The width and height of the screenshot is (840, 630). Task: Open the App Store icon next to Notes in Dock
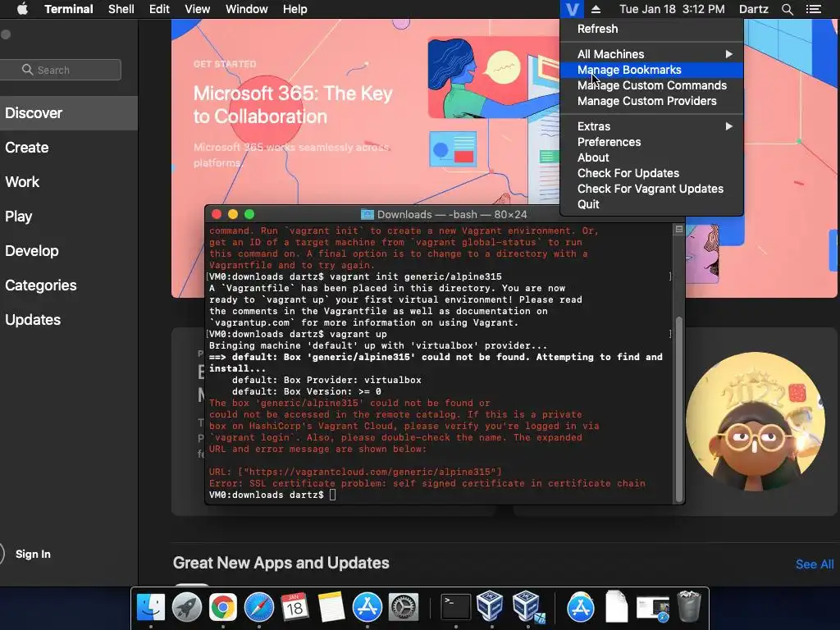click(x=367, y=608)
